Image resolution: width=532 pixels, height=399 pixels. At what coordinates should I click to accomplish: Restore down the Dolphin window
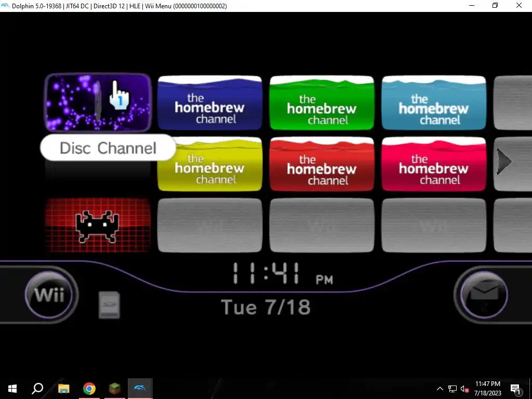495,6
